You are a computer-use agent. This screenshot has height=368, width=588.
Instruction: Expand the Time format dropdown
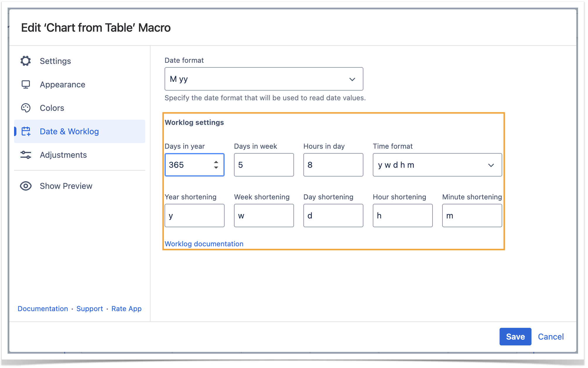point(437,165)
